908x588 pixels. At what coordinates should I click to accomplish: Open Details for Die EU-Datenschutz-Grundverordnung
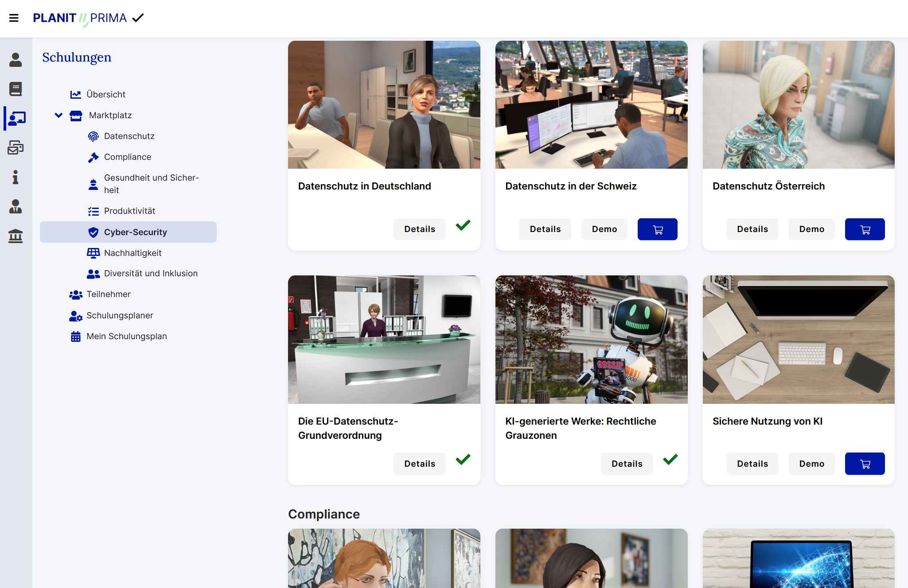coord(420,464)
